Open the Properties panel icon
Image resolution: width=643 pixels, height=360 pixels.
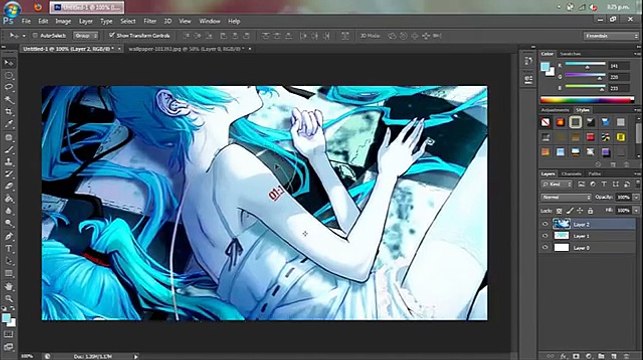528,79
